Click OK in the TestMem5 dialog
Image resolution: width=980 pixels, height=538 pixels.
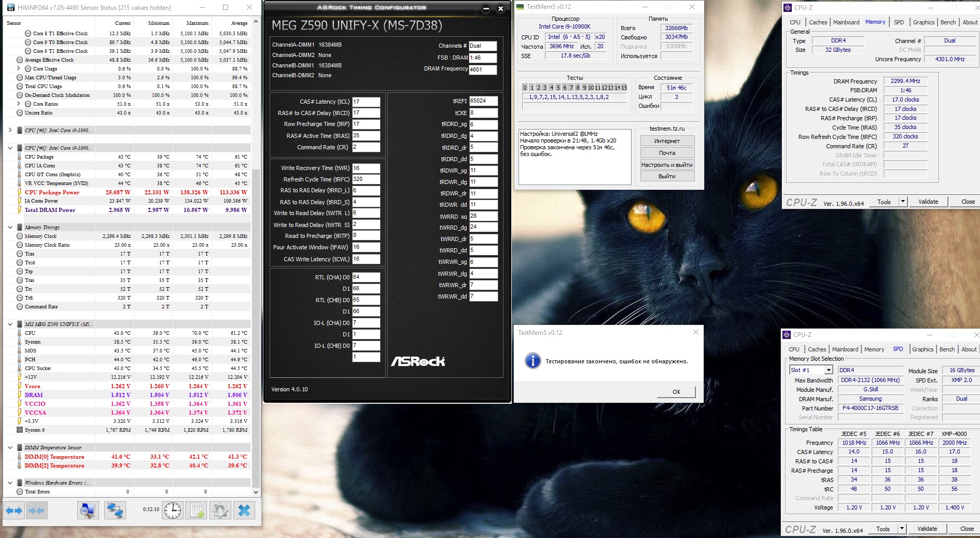[x=676, y=392]
